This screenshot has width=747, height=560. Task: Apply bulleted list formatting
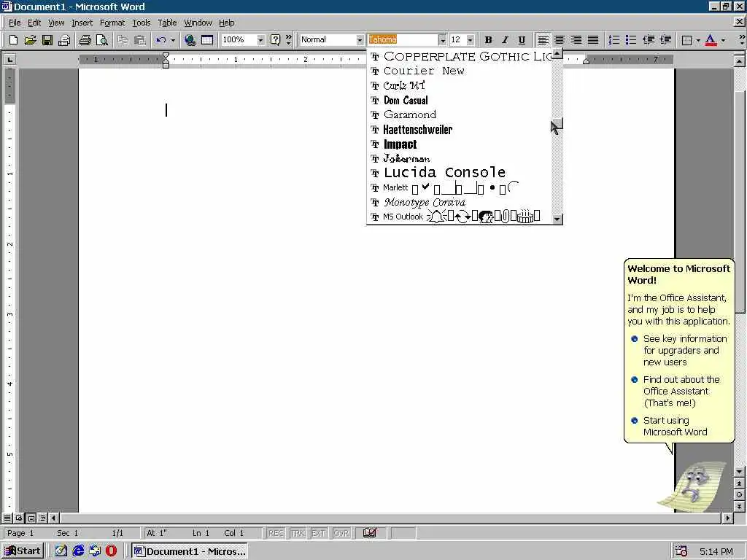click(631, 40)
